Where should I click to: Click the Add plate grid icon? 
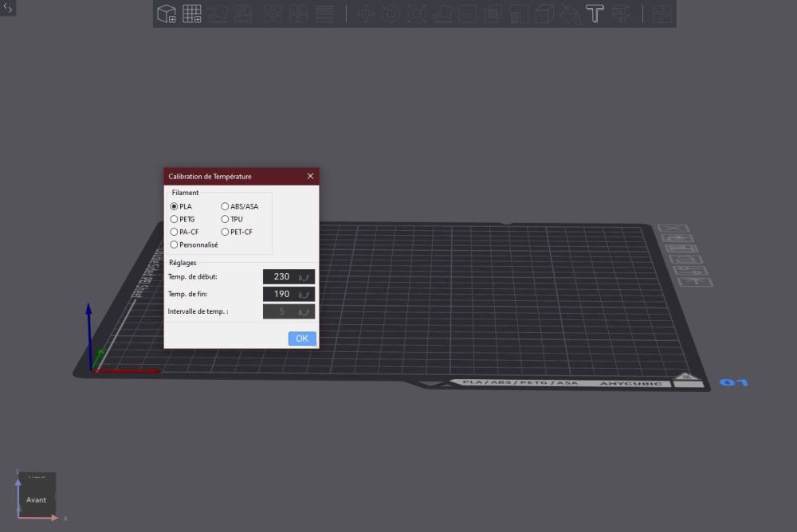tap(192, 14)
